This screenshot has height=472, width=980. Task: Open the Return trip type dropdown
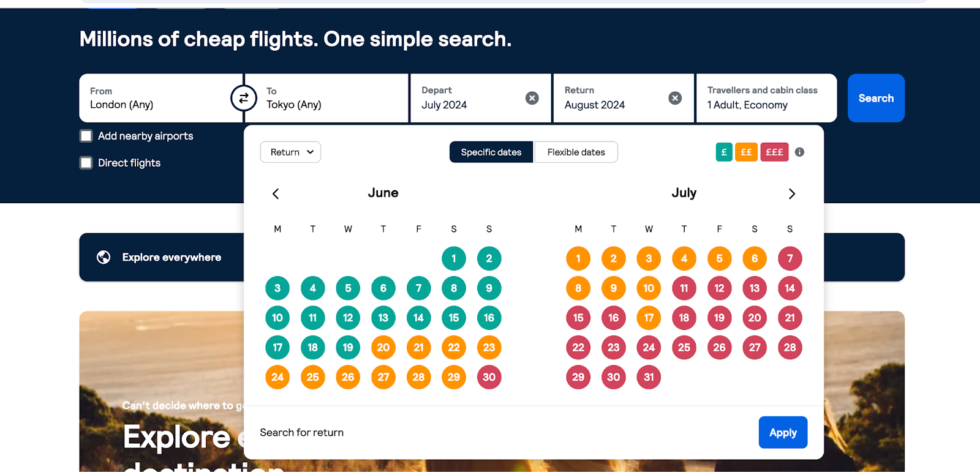(x=290, y=152)
